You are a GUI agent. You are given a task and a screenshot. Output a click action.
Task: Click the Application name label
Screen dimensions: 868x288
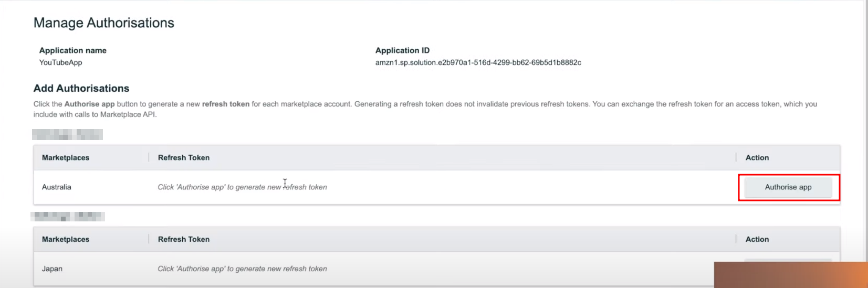pos(72,50)
